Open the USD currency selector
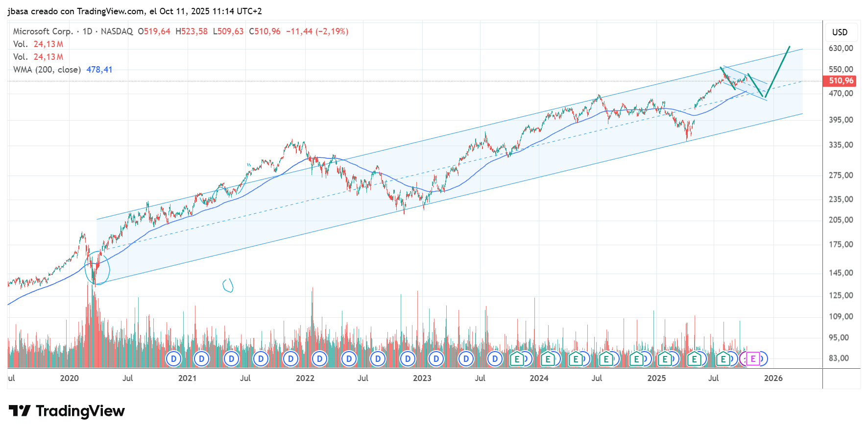The width and height of the screenshot is (868, 433). coord(840,32)
